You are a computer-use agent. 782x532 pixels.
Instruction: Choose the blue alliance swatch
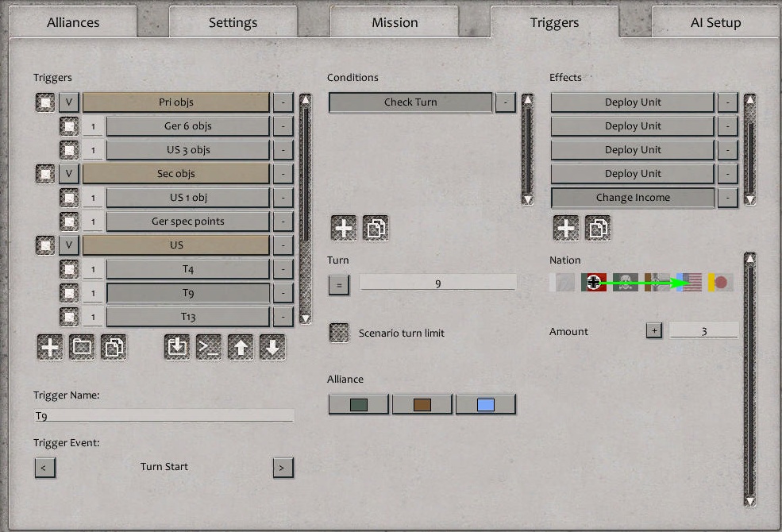[486, 404]
